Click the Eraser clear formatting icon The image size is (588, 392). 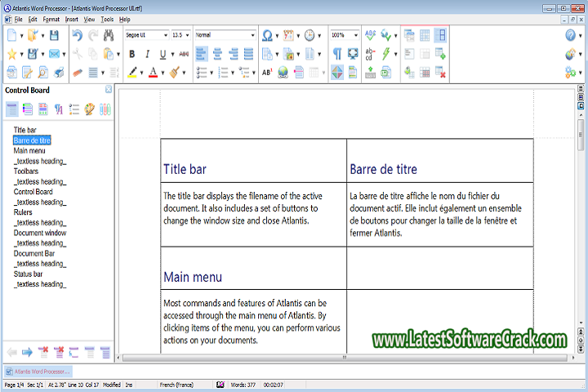pos(78,72)
